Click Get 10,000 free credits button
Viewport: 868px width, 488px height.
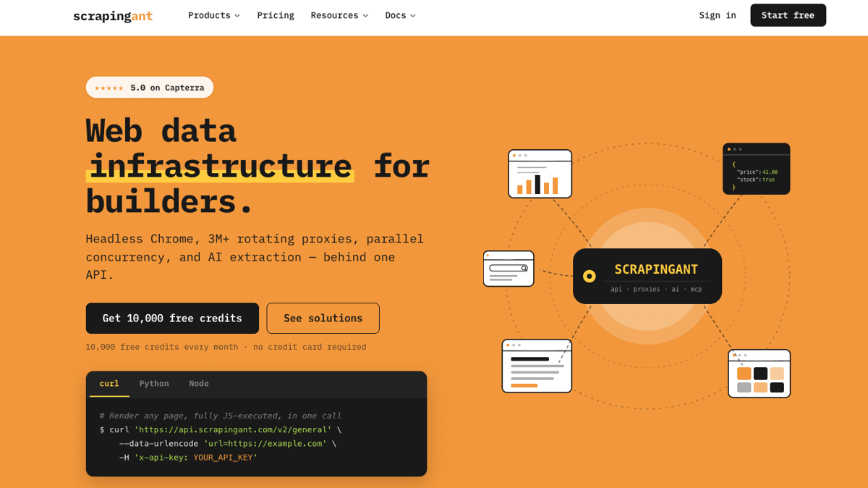click(x=172, y=318)
